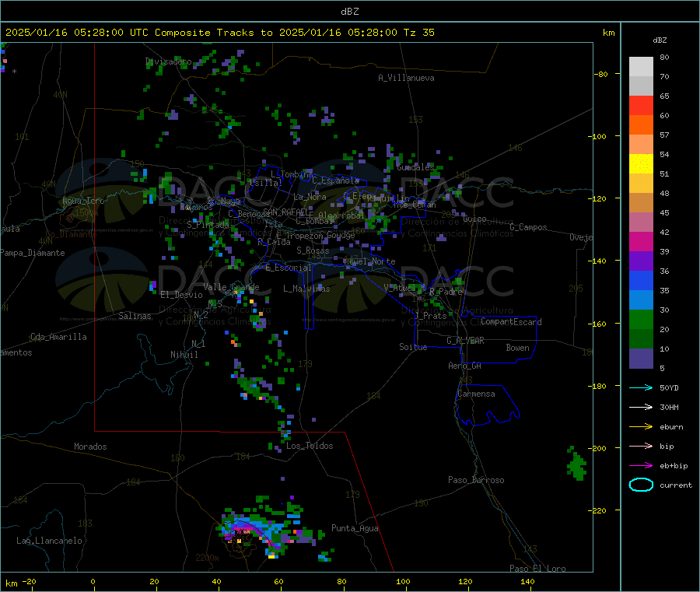Select the light gray 70-80 dBZ swatch
Screen dimensions: 700x592
pyautogui.click(x=641, y=67)
